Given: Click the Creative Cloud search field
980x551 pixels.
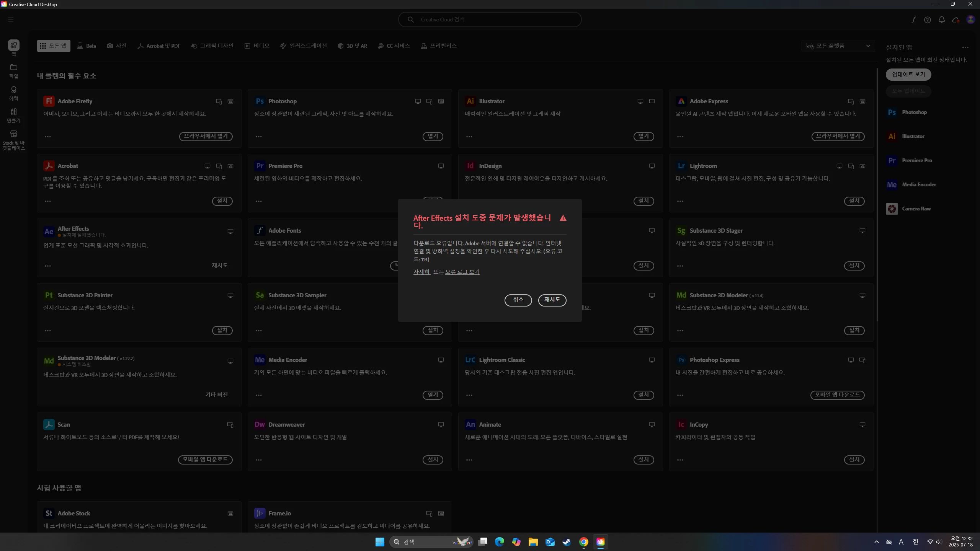Looking at the screenshot, I should pos(490,20).
